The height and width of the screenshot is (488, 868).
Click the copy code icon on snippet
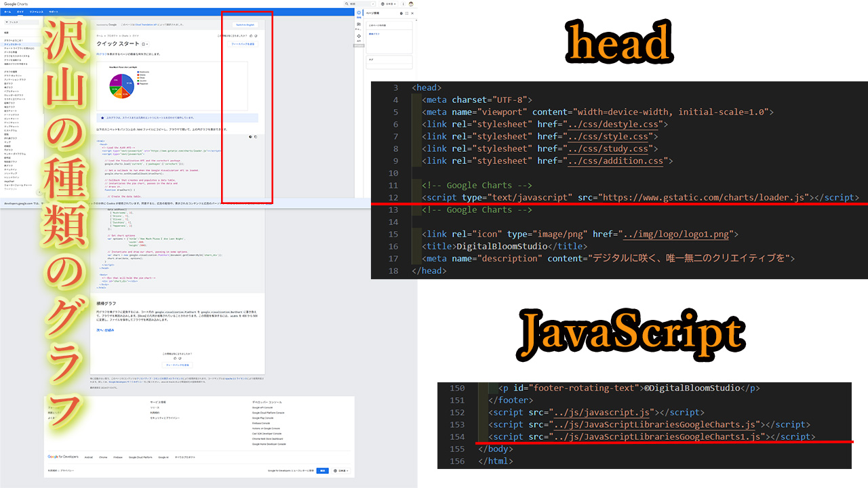(x=255, y=136)
